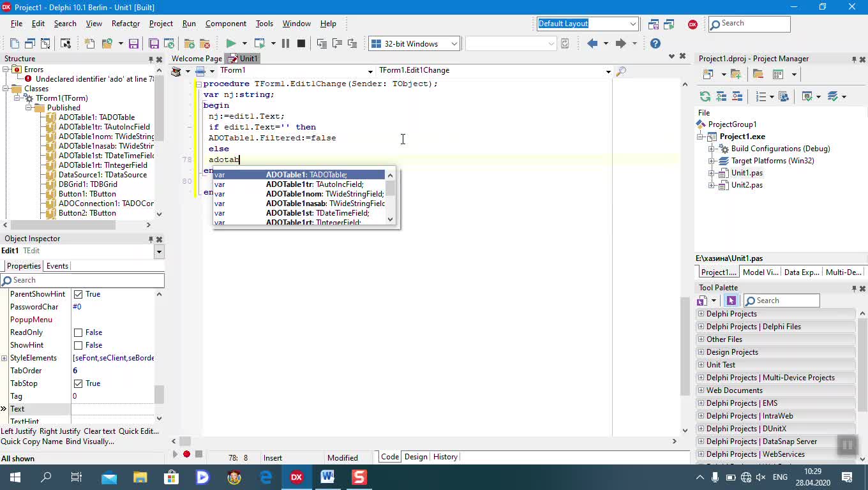
Task: Toggle the ReadOnly checkbox
Action: pos(79,332)
